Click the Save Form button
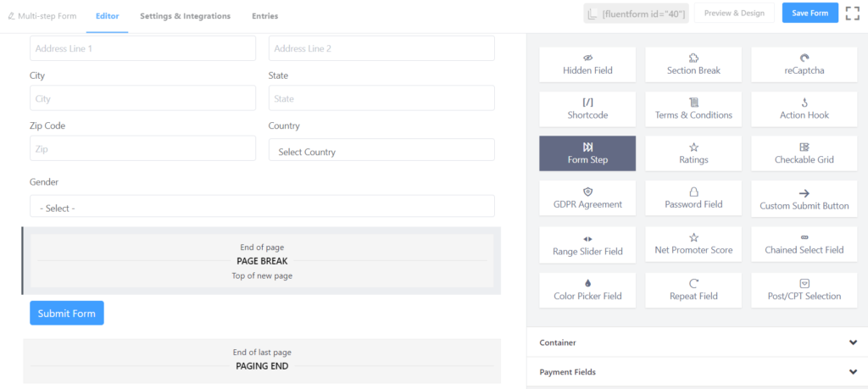Viewport: 868px width, 389px height. [810, 13]
